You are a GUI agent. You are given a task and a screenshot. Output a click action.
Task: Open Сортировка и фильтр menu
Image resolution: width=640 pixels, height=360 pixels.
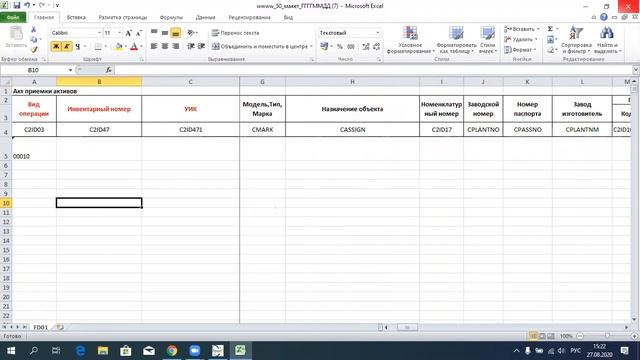(x=576, y=40)
